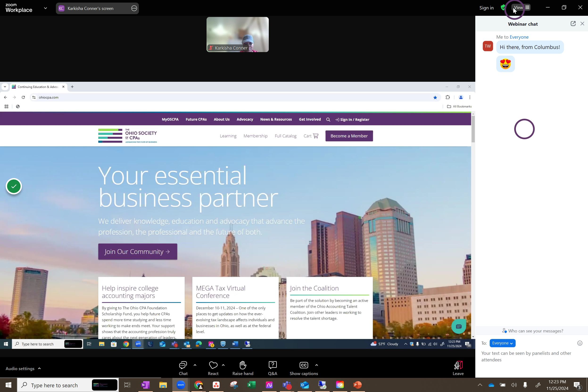This screenshot has height=392, width=588.
Task: Click Sign in at the Zoom top bar
Action: pyautogui.click(x=486, y=8)
